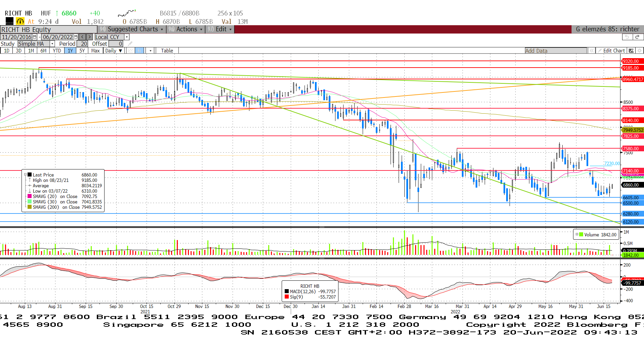Select the 6M time range
This screenshot has height=351, width=644.
(x=43, y=50)
